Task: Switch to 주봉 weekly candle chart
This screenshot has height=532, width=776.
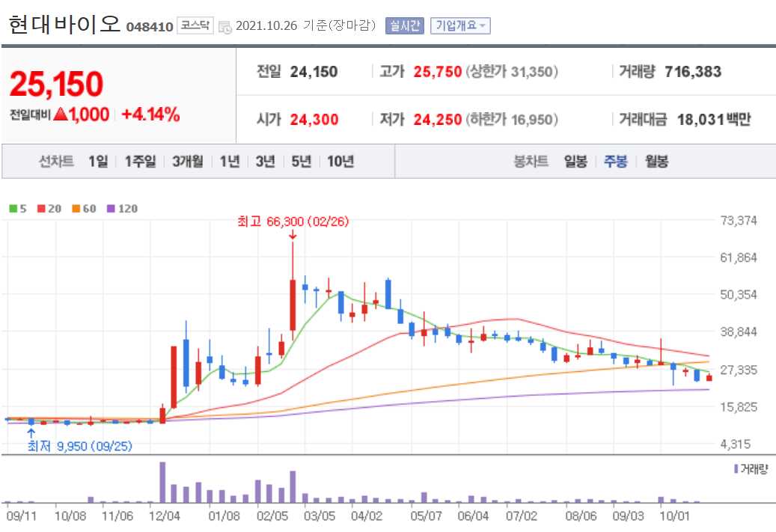Action: coord(616,162)
